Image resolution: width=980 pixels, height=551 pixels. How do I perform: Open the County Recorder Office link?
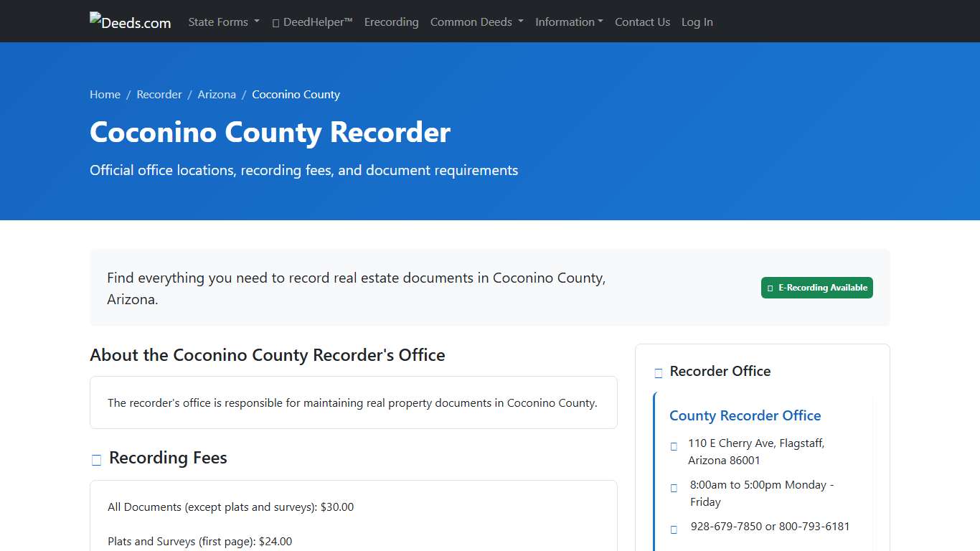coord(745,415)
